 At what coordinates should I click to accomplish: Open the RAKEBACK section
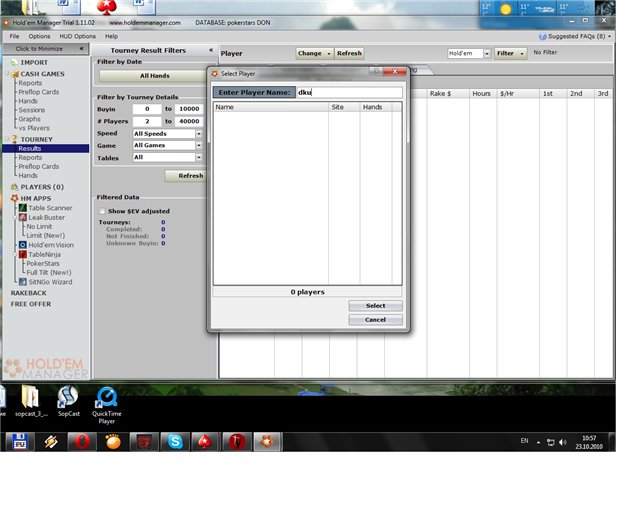click(29, 293)
